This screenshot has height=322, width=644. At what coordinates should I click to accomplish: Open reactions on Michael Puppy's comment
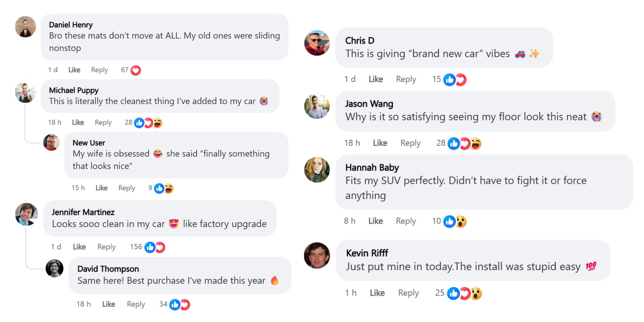click(148, 123)
